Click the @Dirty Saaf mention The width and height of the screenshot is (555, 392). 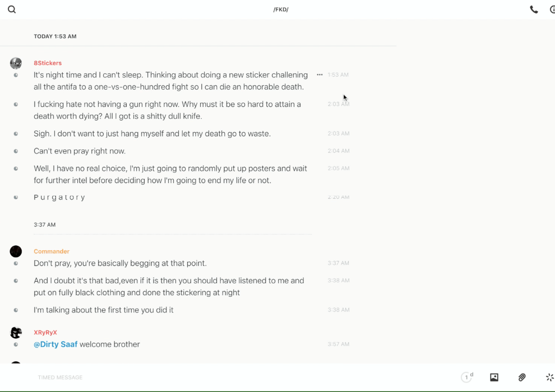pos(55,344)
